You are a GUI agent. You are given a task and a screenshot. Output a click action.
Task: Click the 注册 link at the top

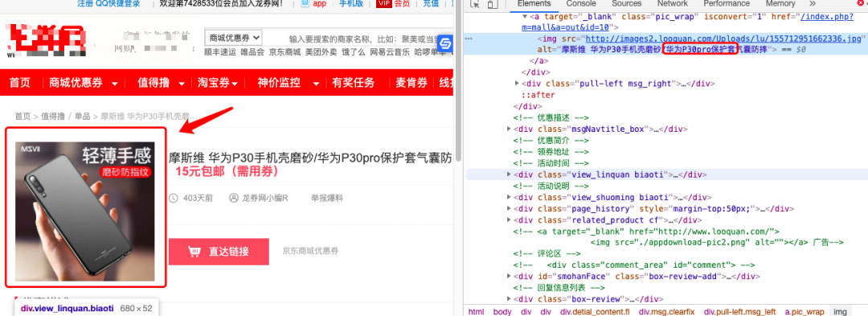pyautogui.click(x=84, y=4)
